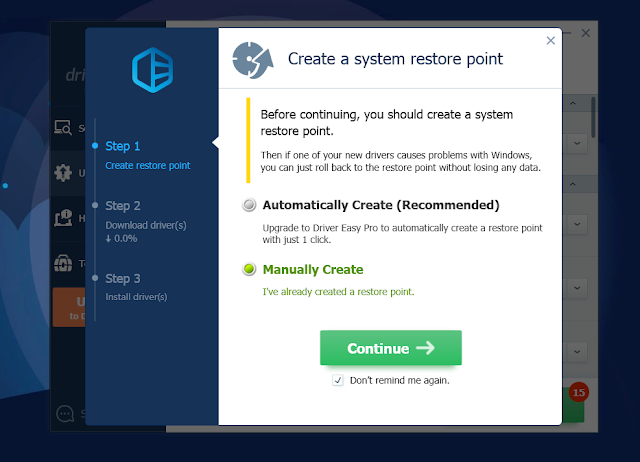Select Automatically Create radio button
The height and width of the screenshot is (462, 640).
click(249, 204)
